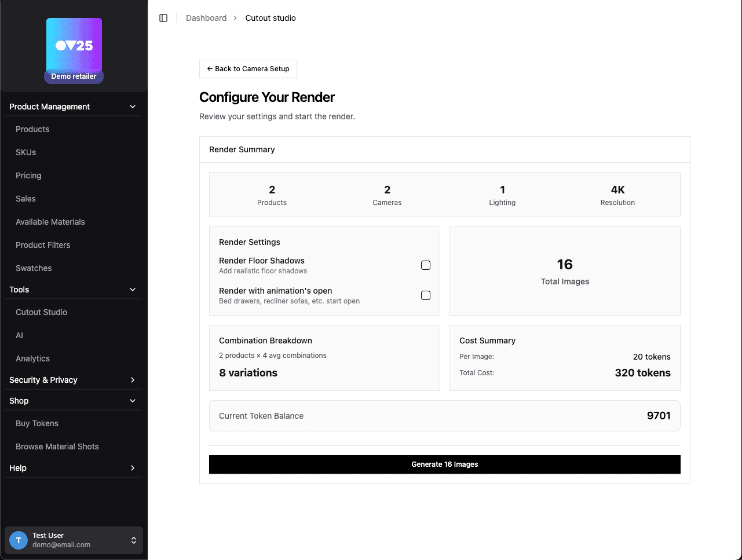This screenshot has width=742, height=560.
Task: Open the user account switcher chevron icon
Action: tap(133, 540)
